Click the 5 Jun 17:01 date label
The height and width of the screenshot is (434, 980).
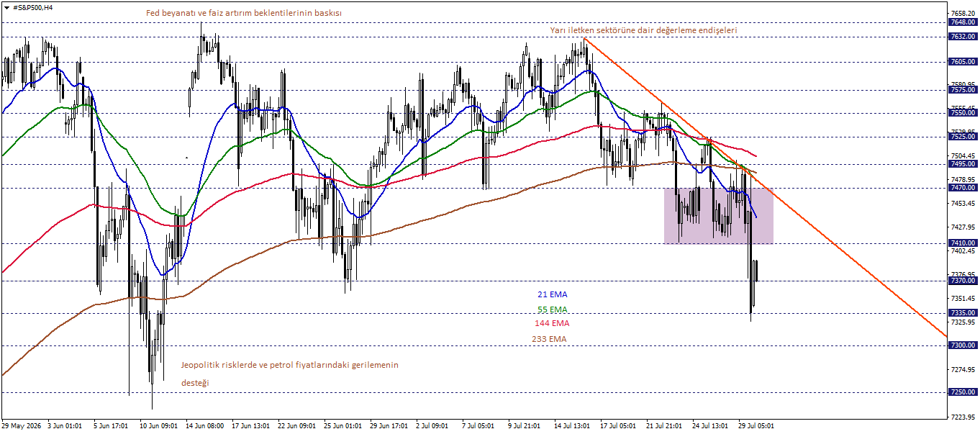pos(112,425)
